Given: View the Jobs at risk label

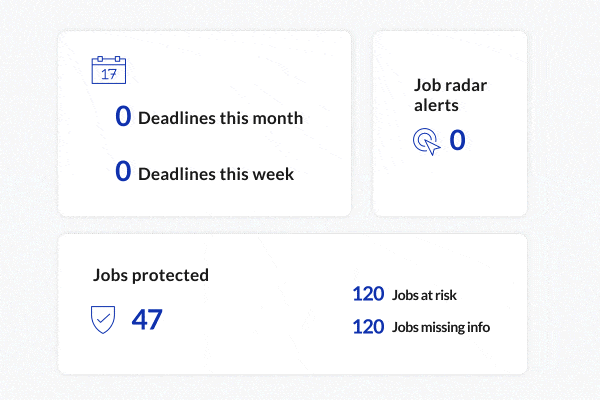Looking at the screenshot, I should [425, 295].
